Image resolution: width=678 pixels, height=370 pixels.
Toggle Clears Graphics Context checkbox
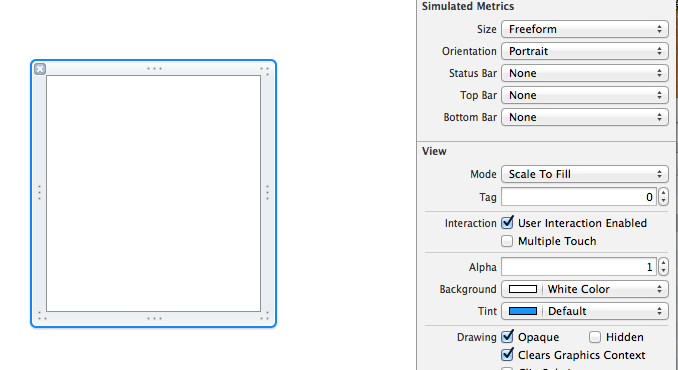(507, 355)
